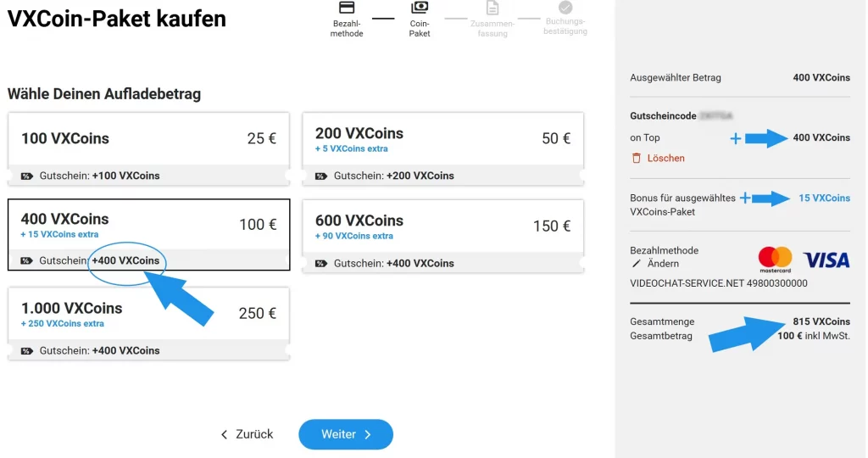Go to the Bezahlmethode step label

[347, 29]
